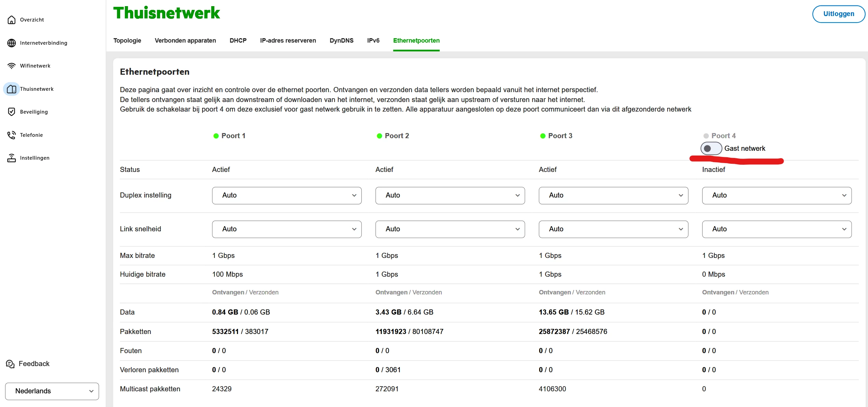Select the DynDNS tab
Viewport: 868px width, 407px height.
click(x=341, y=41)
